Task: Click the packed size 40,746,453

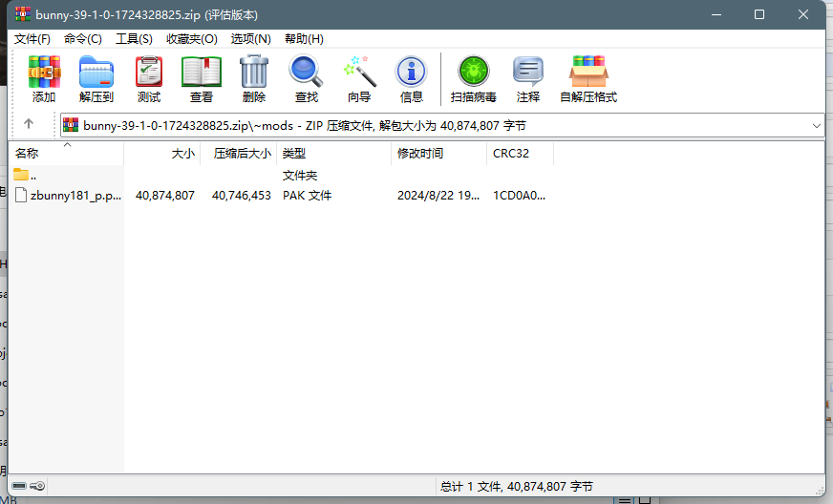Action: click(242, 196)
